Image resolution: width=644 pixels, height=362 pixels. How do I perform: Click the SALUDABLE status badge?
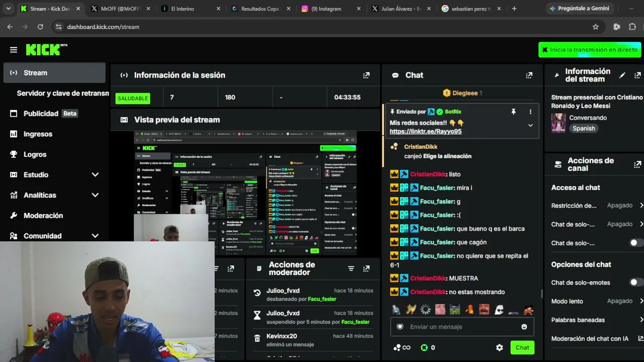133,98
